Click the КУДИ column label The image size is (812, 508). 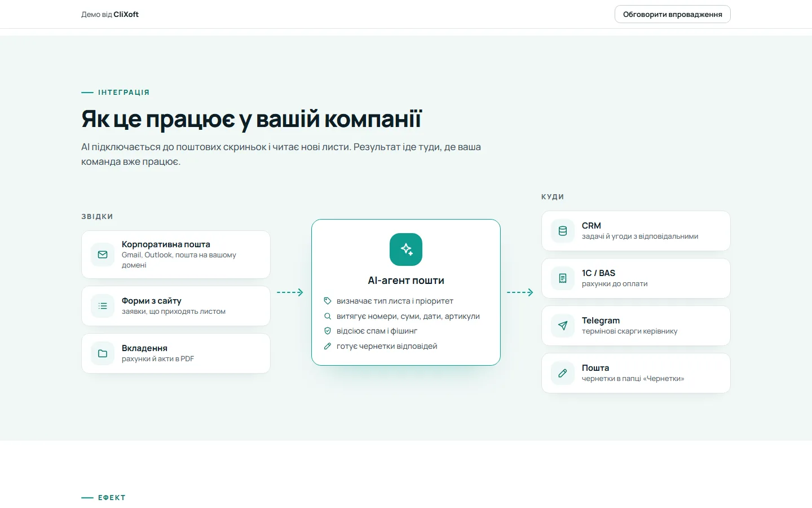pyautogui.click(x=553, y=197)
